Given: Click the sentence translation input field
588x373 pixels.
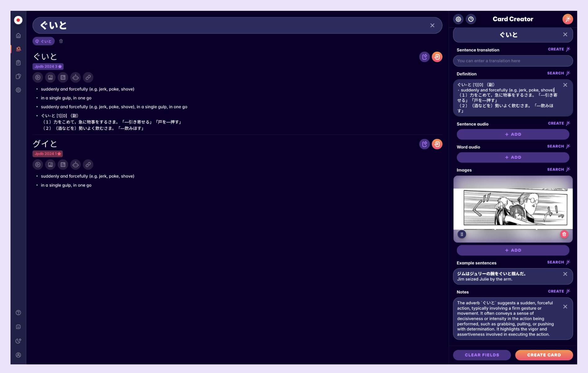Looking at the screenshot, I should tap(513, 61).
